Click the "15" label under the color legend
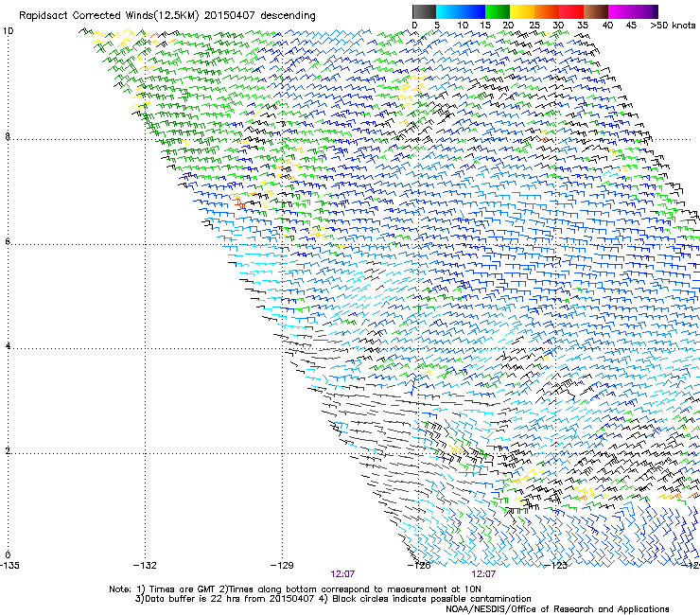 tap(485, 26)
